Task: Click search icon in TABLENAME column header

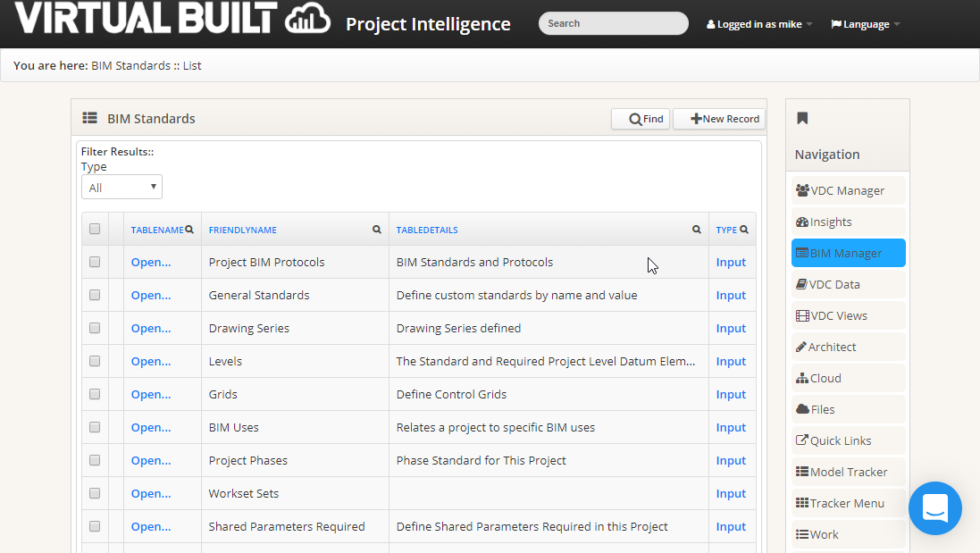Action: pyautogui.click(x=189, y=230)
